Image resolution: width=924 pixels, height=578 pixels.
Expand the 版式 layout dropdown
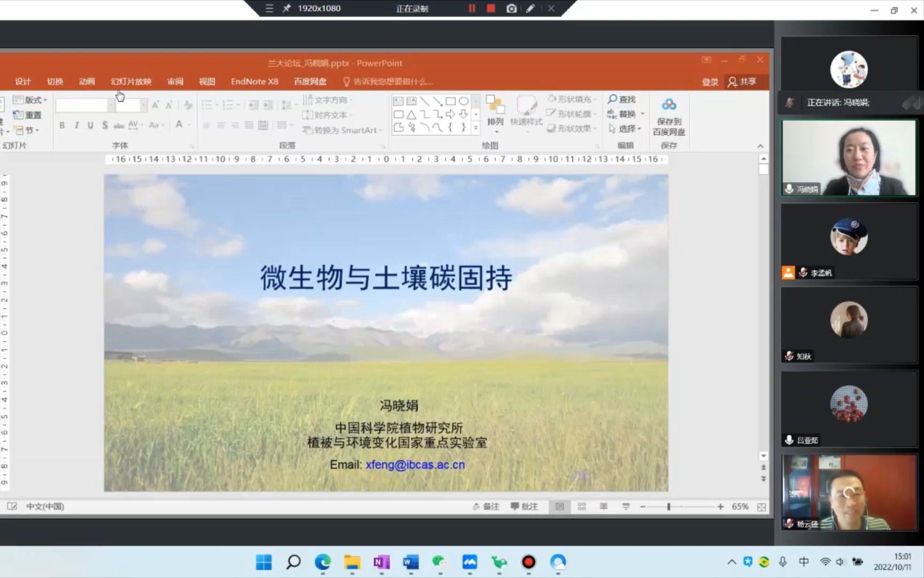30,100
